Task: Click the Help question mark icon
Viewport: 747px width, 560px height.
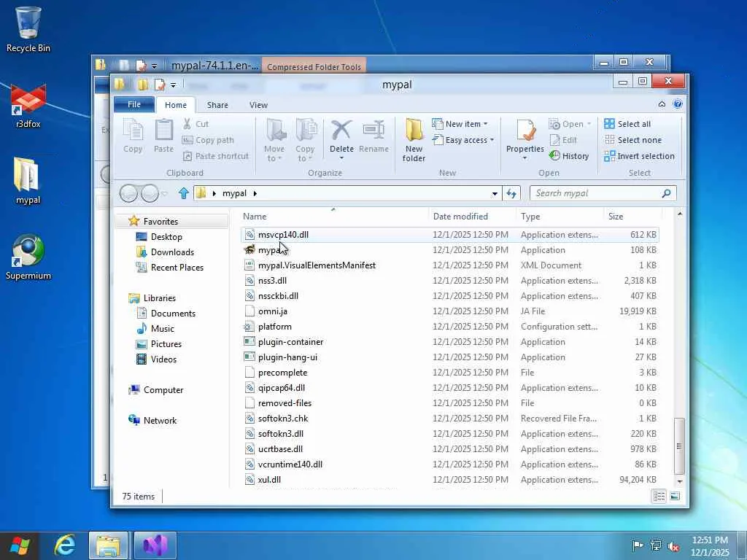Action: [678, 104]
